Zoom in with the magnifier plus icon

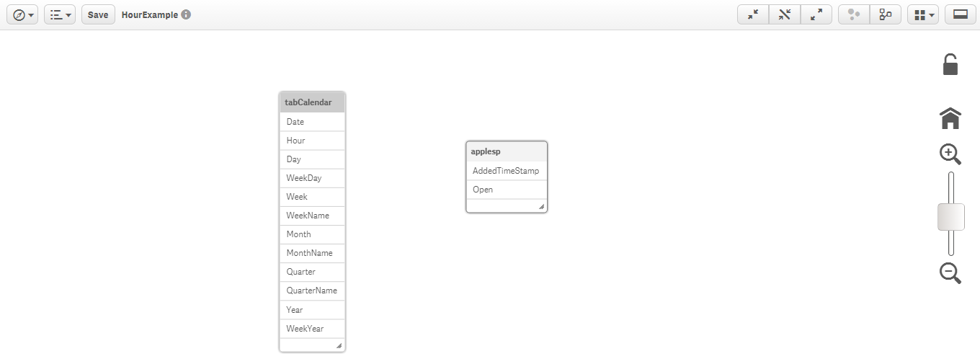point(950,154)
